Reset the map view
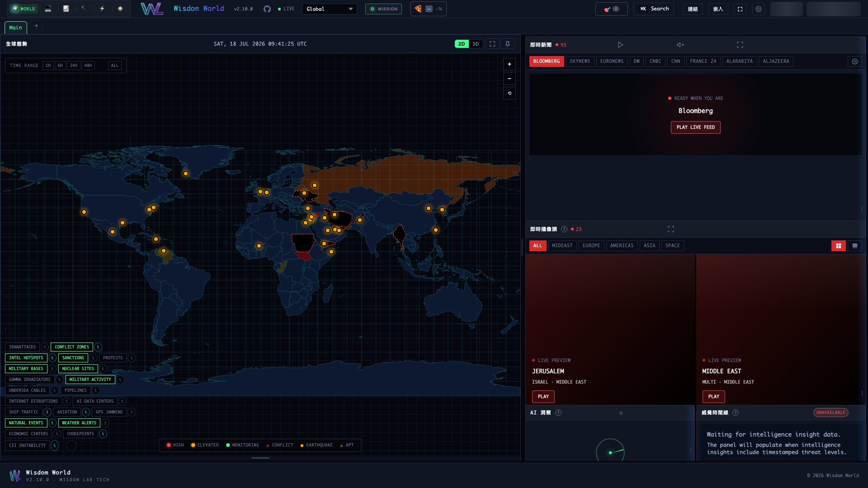 click(509, 93)
